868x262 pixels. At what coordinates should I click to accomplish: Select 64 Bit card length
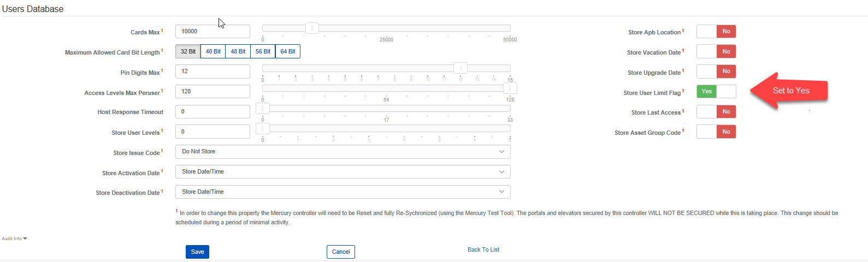288,51
